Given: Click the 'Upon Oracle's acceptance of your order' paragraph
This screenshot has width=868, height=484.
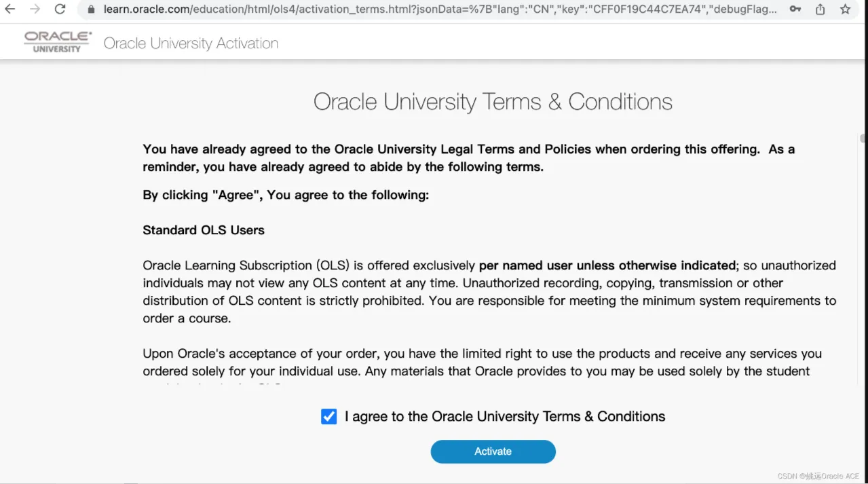Looking at the screenshot, I should [x=482, y=362].
